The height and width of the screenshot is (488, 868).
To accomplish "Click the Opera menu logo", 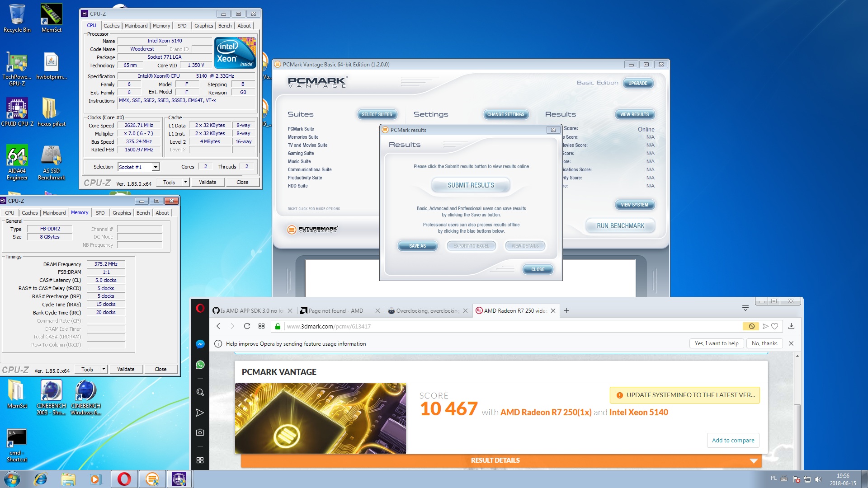I will tap(200, 309).
